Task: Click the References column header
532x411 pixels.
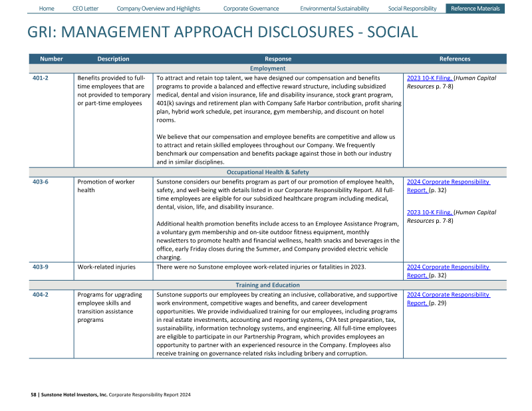Action: 454,59
